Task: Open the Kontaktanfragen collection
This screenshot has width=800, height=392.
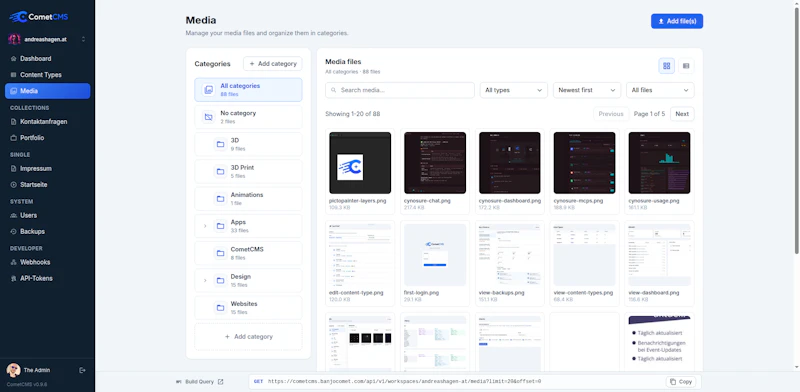Action: (x=47, y=121)
